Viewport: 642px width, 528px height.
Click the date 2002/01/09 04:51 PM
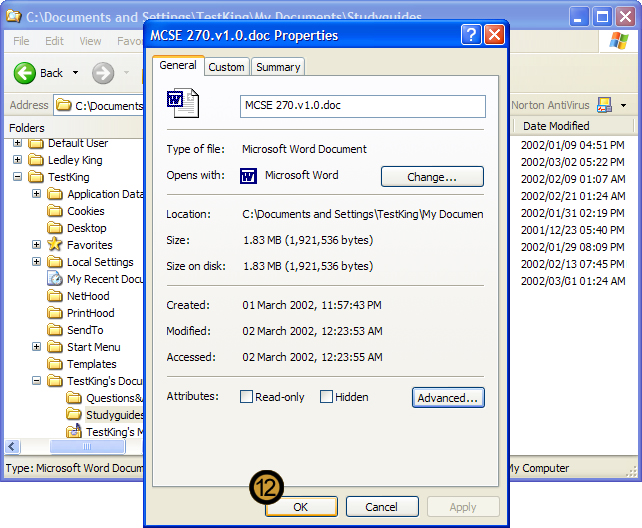click(x=573, y=145)
